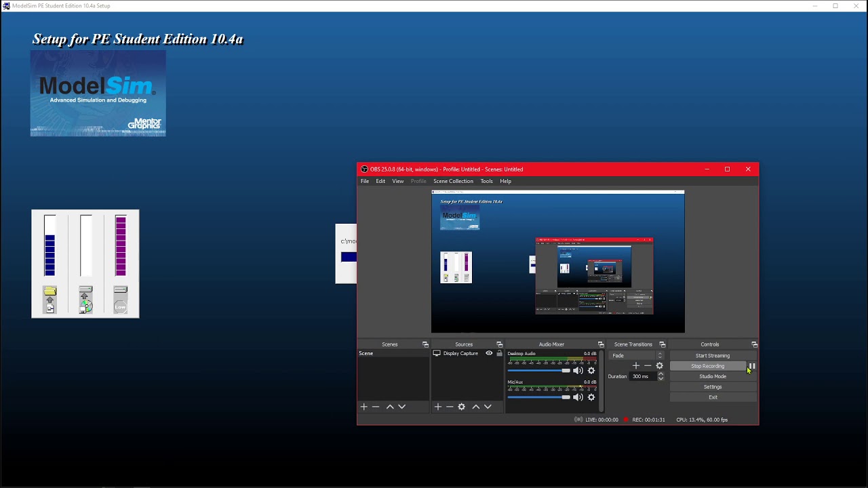Screen dimensions: 868x488
Task: Hide the Display Capture source
Action: point(489,353)
